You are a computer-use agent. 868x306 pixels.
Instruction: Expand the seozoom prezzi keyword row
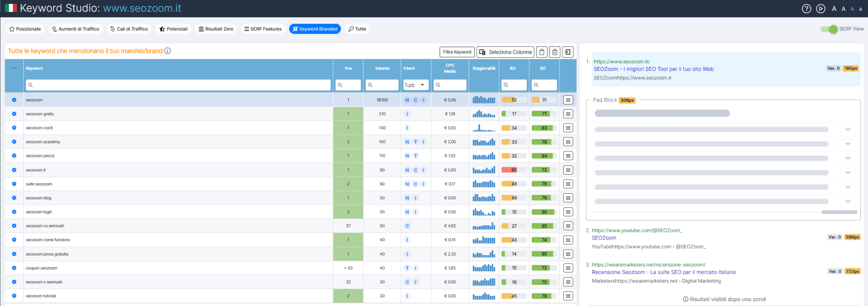tap(14, 156)
